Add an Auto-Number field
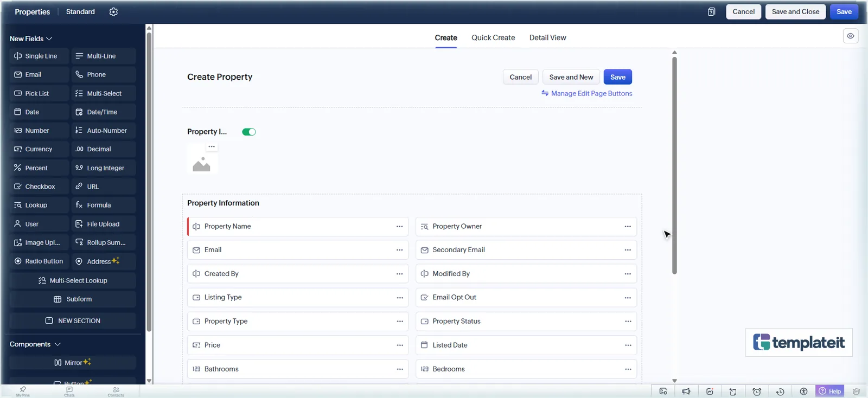This screenshot has height=398, width=868. tap(104, 131)
